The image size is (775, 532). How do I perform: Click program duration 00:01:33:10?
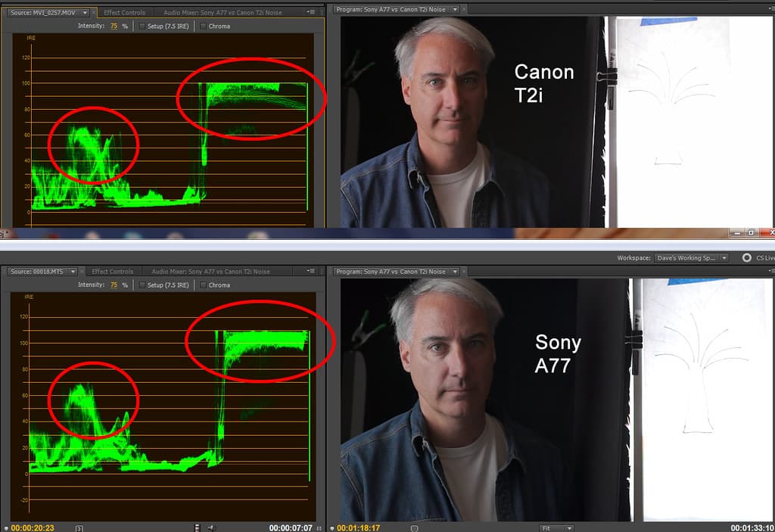point(752,528)
